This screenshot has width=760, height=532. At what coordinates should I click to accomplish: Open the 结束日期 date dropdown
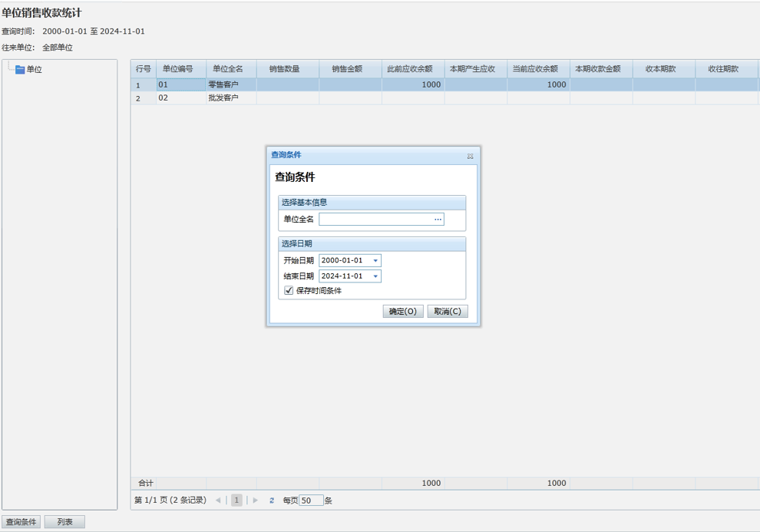coord(375,276)
